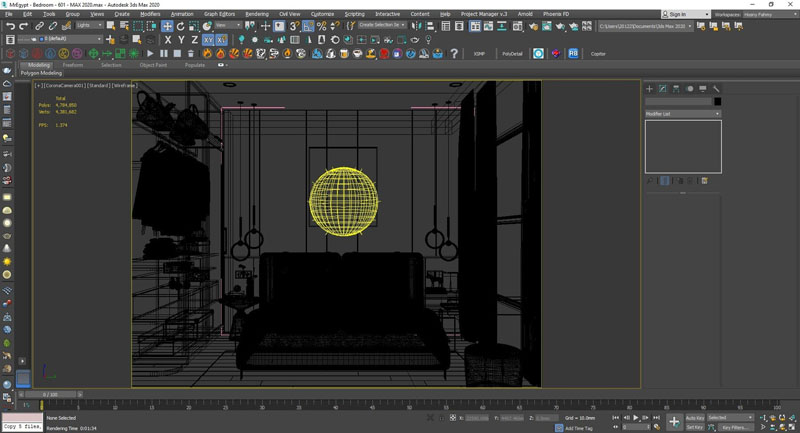The image size is (800, 433).
Task: Click the object color swatch
Action: click(x=717, y=102)
